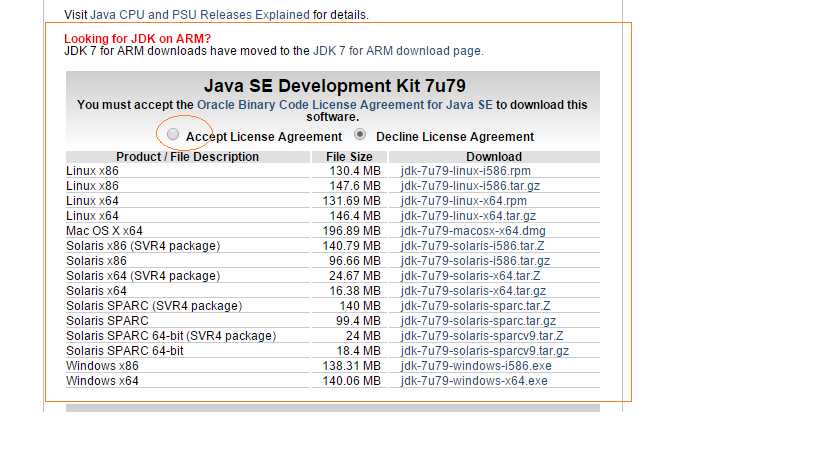Open Java CPU and PSU Releases Explained link
The height and width of the screenshot is (460, 819).
point(200,15)
